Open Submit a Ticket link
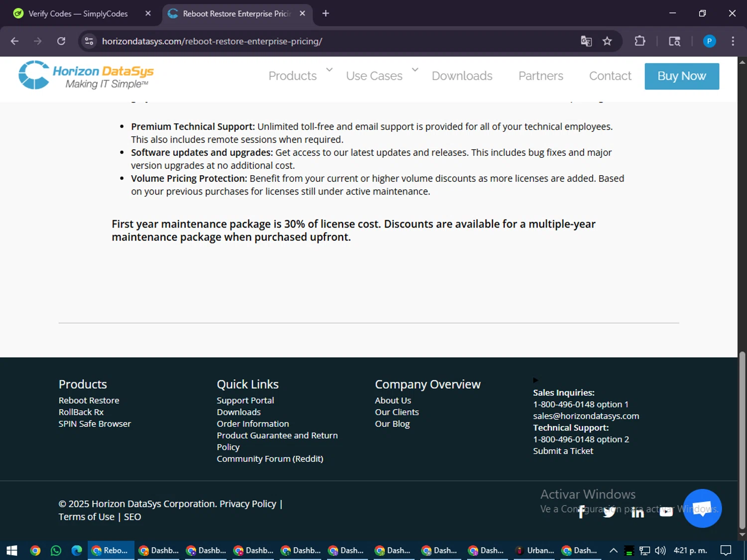 pyautogui.click(x=563, y=451)
